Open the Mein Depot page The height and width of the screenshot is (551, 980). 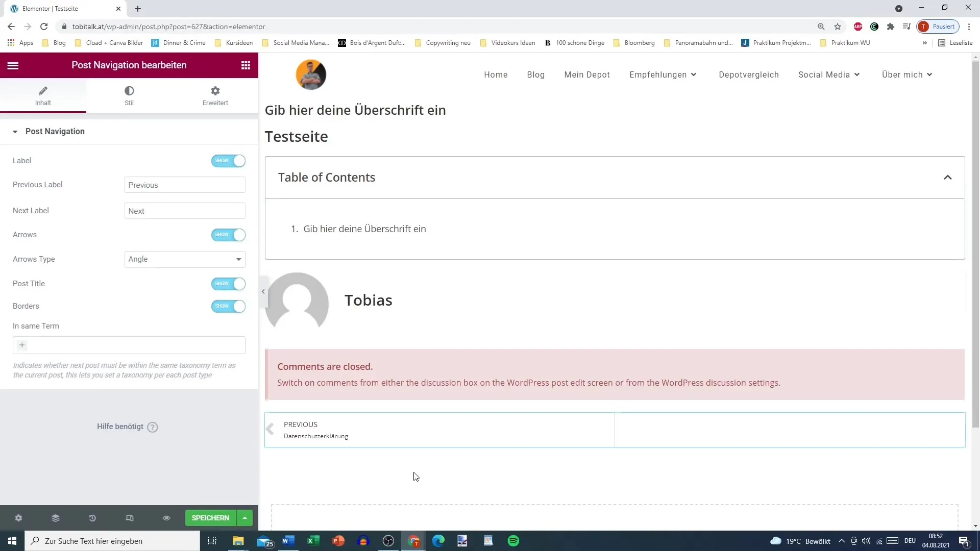(x=587, y=74)
